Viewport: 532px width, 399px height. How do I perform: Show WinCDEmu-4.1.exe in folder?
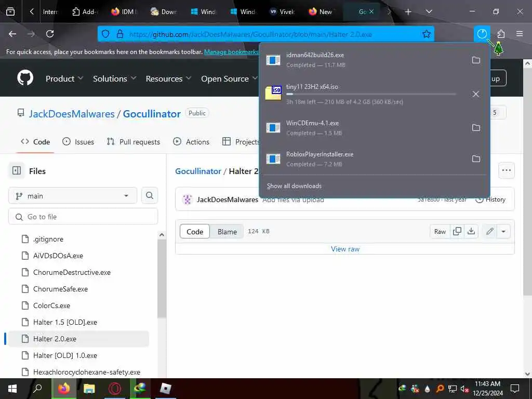pyautogui.click(x=476, y=128)
